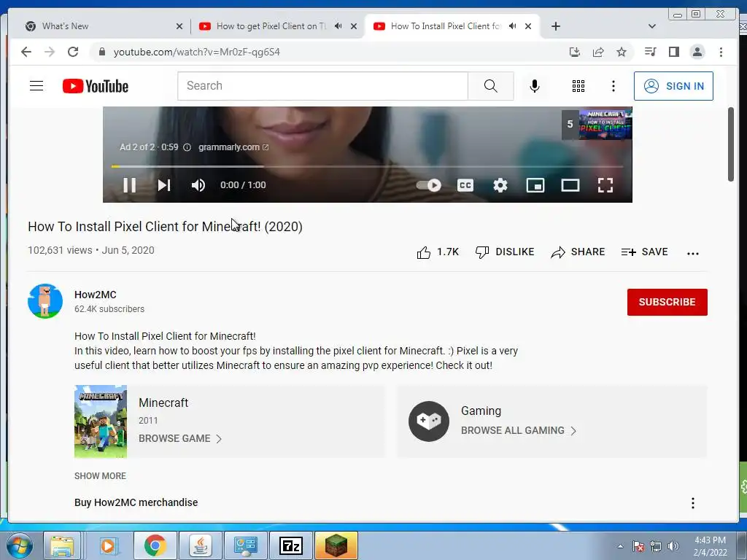Click the SIGN IN button
The height and width of the screenshot is (560, 747).
[x=673, y=86]
